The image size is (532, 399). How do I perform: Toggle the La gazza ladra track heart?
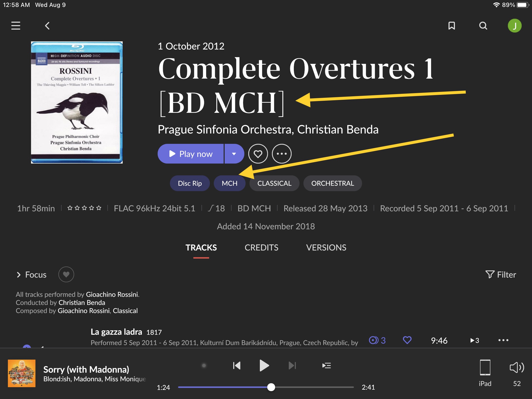click(407, 340)
